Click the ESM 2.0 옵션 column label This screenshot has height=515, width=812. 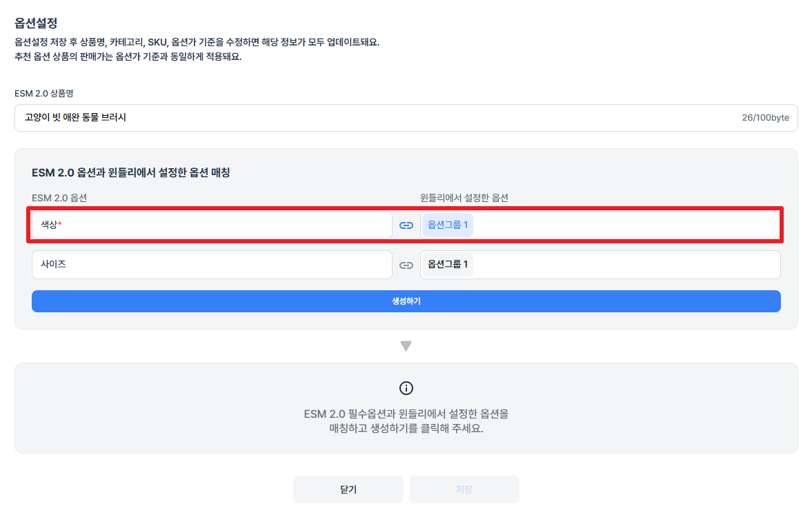pos(59,198)
